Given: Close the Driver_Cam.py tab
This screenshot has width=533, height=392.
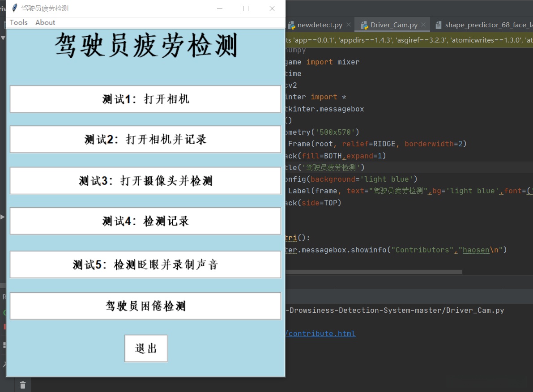Looking at the screenshot, I should point(423,25).
